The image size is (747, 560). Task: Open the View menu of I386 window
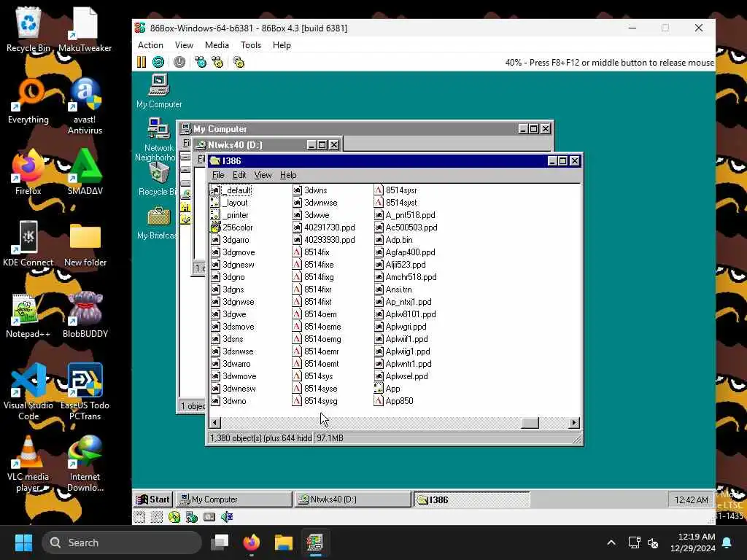(263, 175)
